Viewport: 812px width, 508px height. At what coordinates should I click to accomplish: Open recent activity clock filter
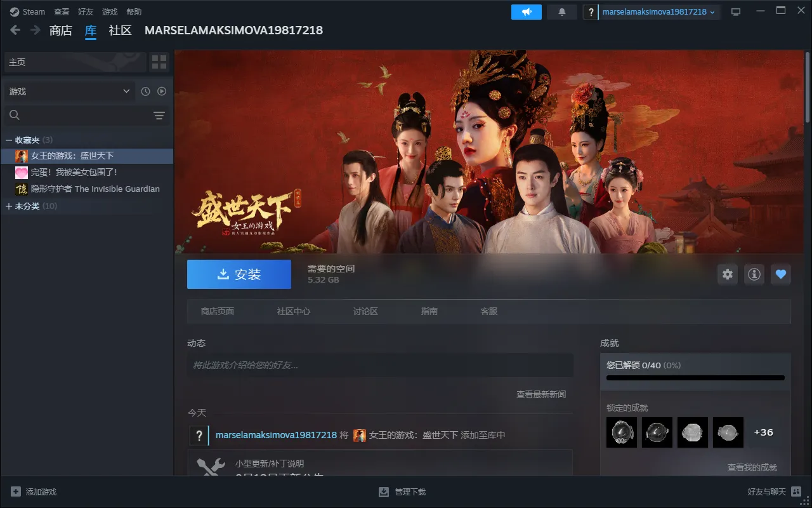[x=145, y=91]
